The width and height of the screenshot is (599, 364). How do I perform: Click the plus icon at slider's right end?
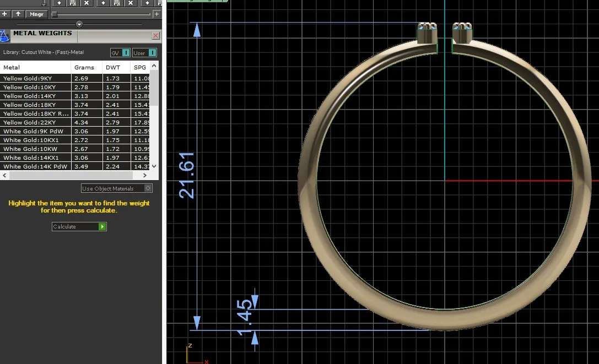(157, 14)
